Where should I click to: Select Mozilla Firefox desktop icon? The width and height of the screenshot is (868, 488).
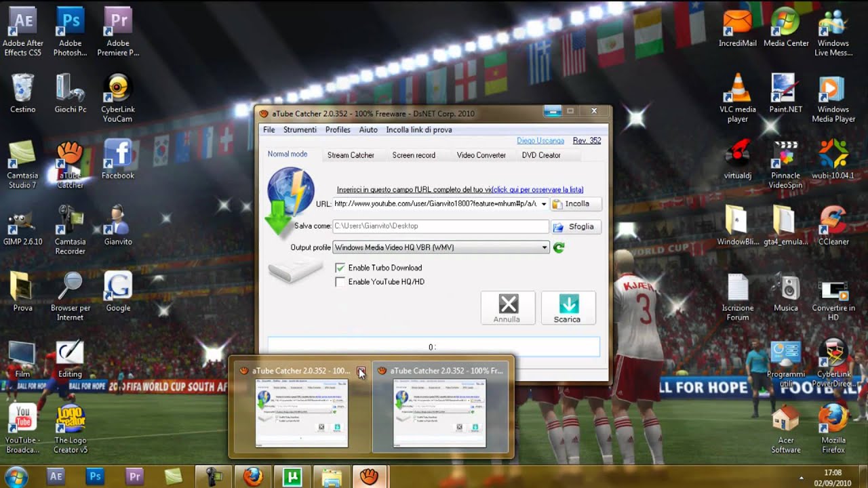[x=833, y=429]
